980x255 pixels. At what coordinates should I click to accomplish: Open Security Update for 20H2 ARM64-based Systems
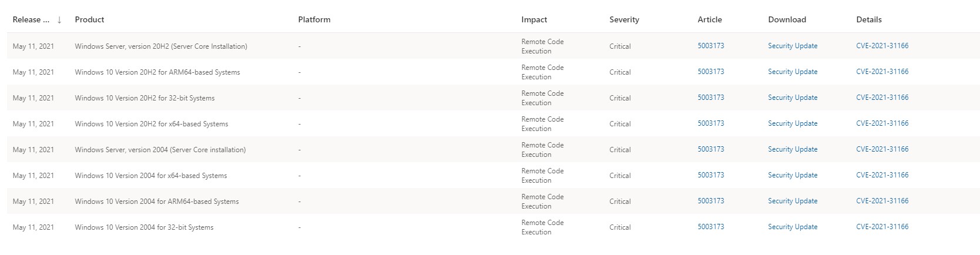pyautogui.click(x=793, y=72)
